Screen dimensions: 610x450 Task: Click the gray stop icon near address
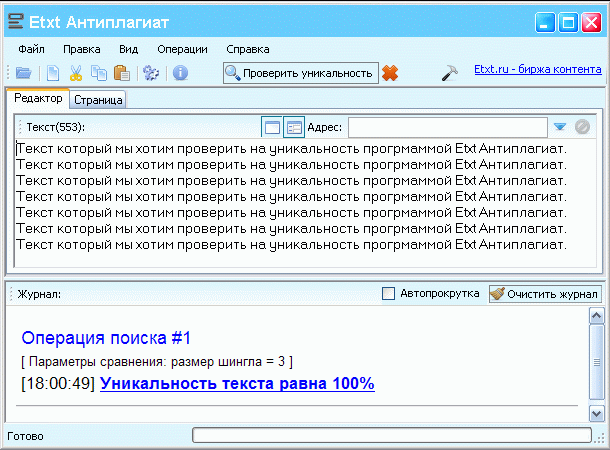pyautogui.click(x=582, y=127)
